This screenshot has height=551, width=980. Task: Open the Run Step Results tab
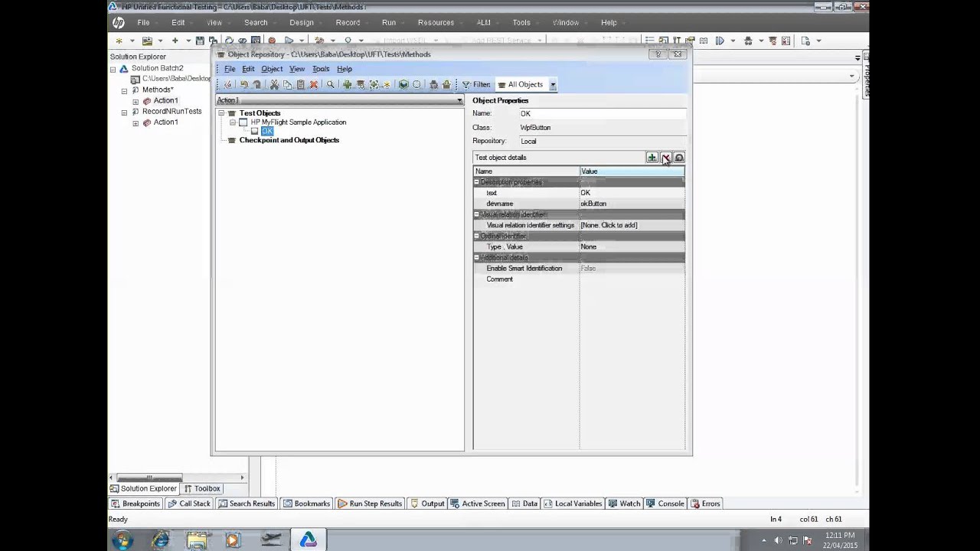pyautogui.click(x=370, y=504)
